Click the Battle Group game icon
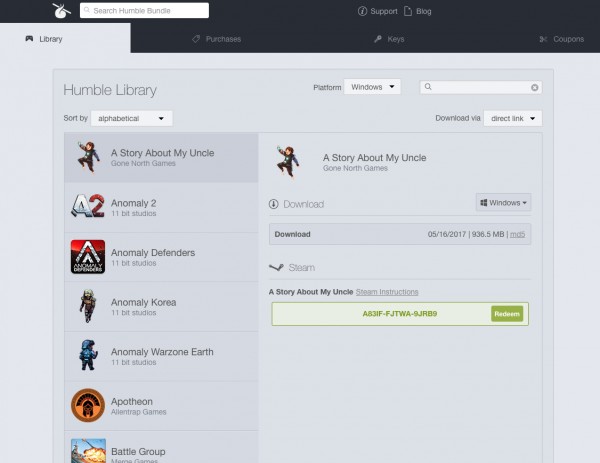 click(88, 451)
